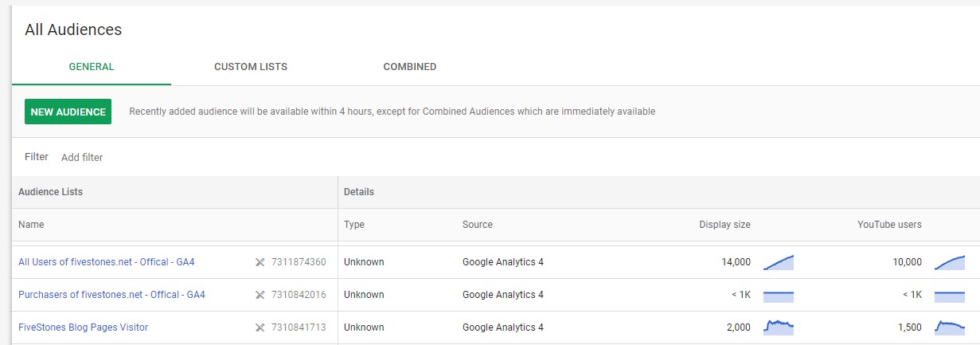Click the Audience Lists group header

[x=50, y=192]
